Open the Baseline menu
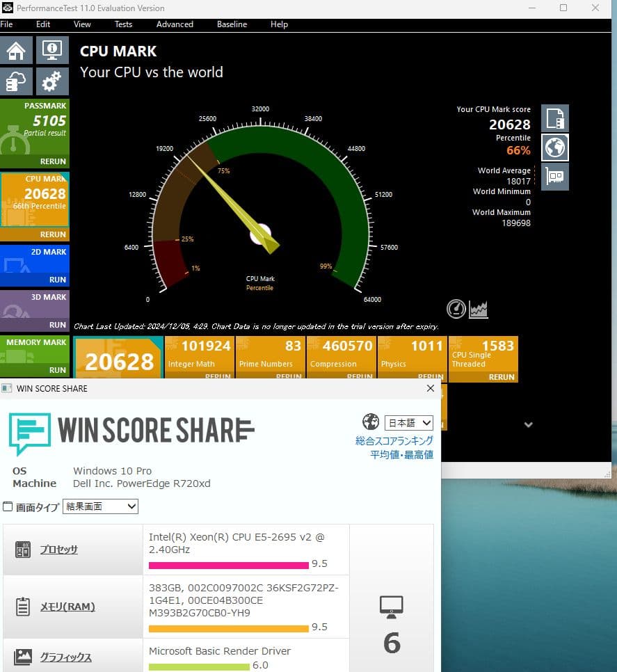Viewport: 617px width, 672px height. click(232, 24)
